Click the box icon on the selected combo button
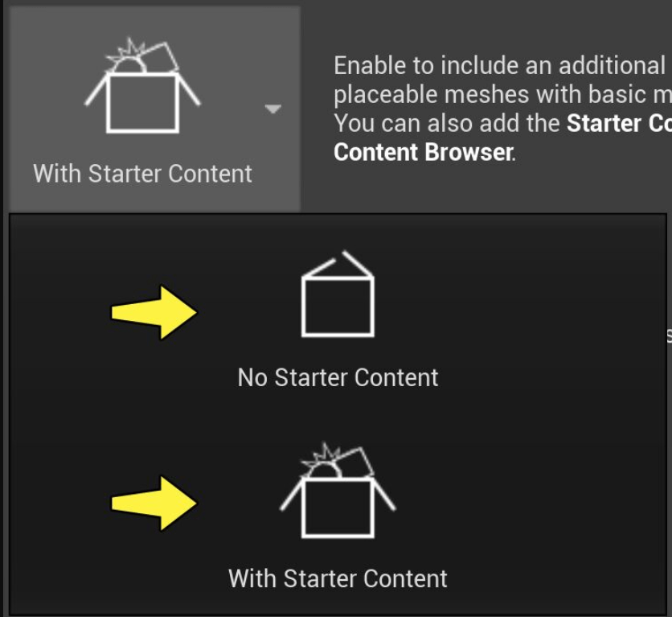 (142, 86)
